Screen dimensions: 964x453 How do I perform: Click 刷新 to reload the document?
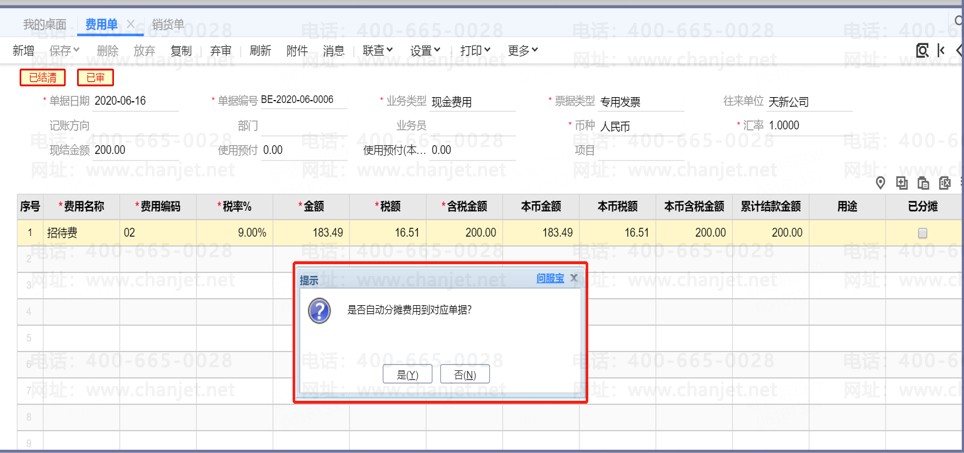260,50
